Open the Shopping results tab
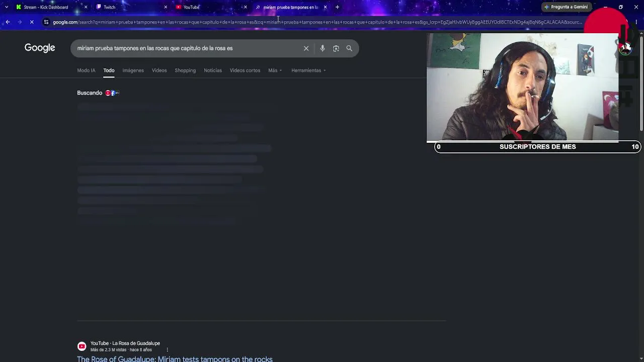Viewport: 644px width, 362px height. click(x=185, y=70)
